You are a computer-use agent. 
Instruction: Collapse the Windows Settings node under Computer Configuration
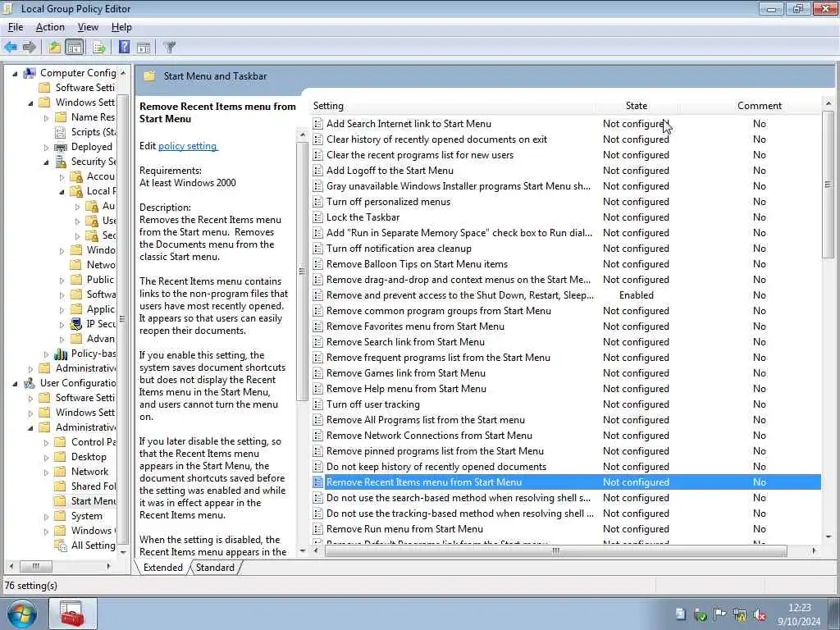pyautogui.click(x=30, y=103)
